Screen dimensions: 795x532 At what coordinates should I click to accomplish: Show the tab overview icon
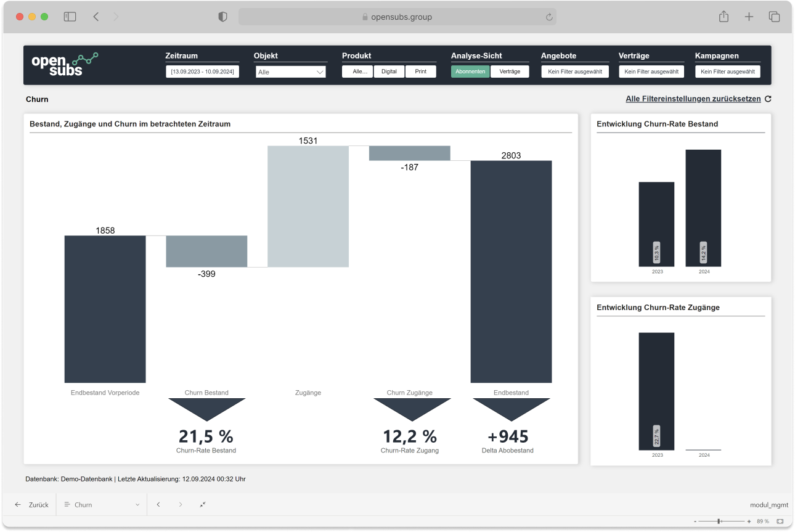[774, 17]
